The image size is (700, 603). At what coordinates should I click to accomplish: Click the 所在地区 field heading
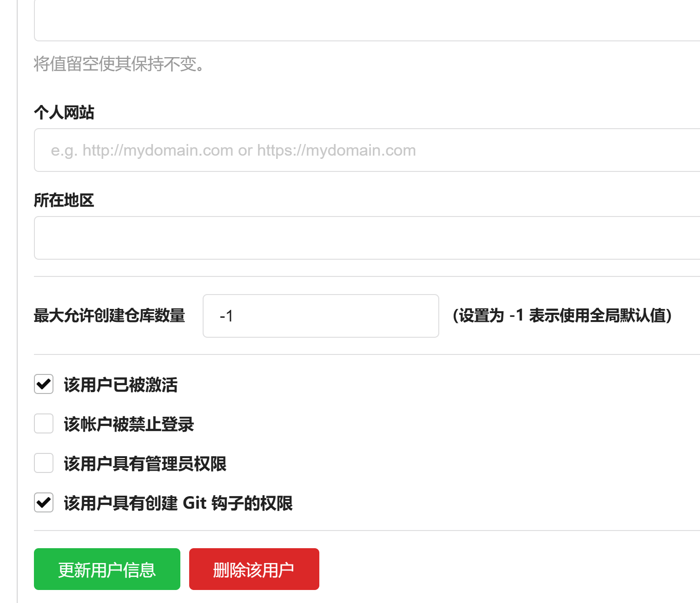coord(64,200)
